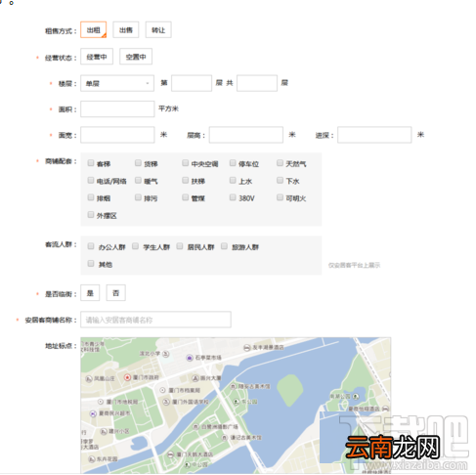Check the 可明火 option

click(280, 197)
